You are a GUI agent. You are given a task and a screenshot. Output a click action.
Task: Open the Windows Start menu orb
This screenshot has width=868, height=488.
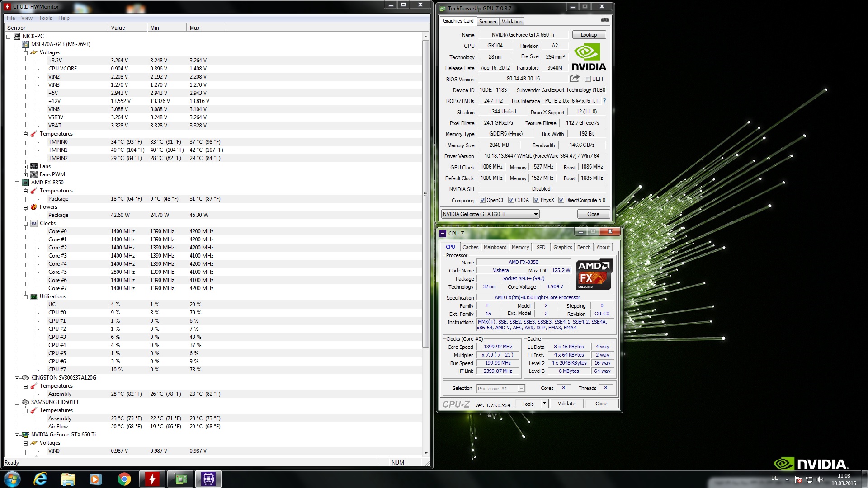(x=12, y=479)
